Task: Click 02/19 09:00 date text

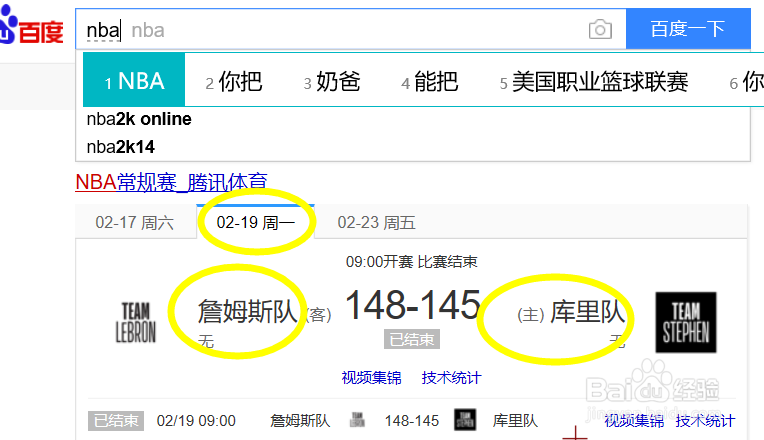Action: pyautogui.click(x=196, y=421)
